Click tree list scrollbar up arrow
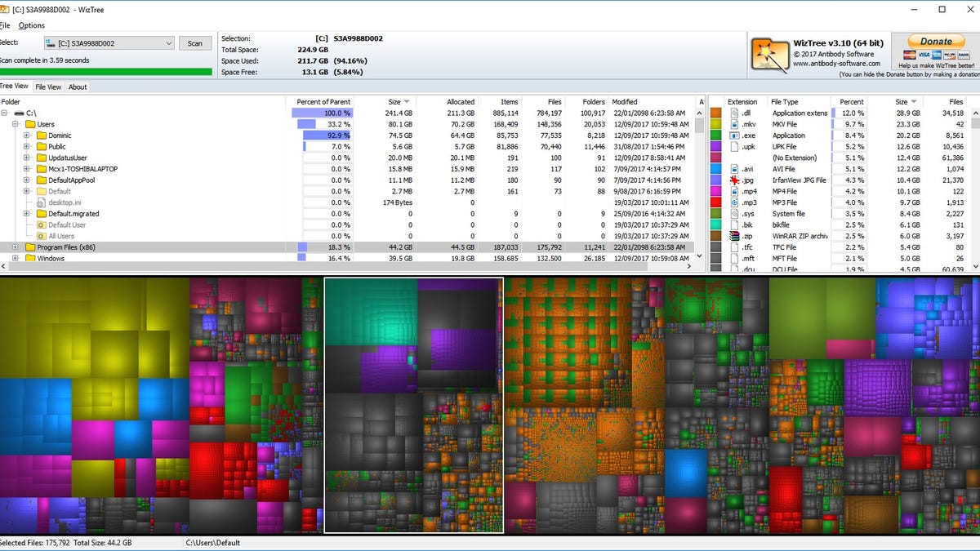 [x=699, y=113]
